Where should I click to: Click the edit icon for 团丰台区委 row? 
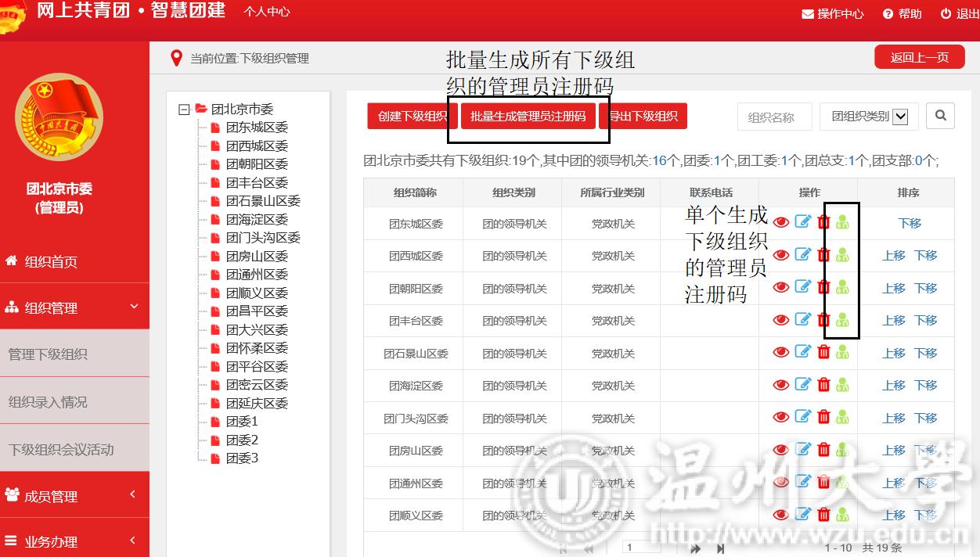coord(802,319)
